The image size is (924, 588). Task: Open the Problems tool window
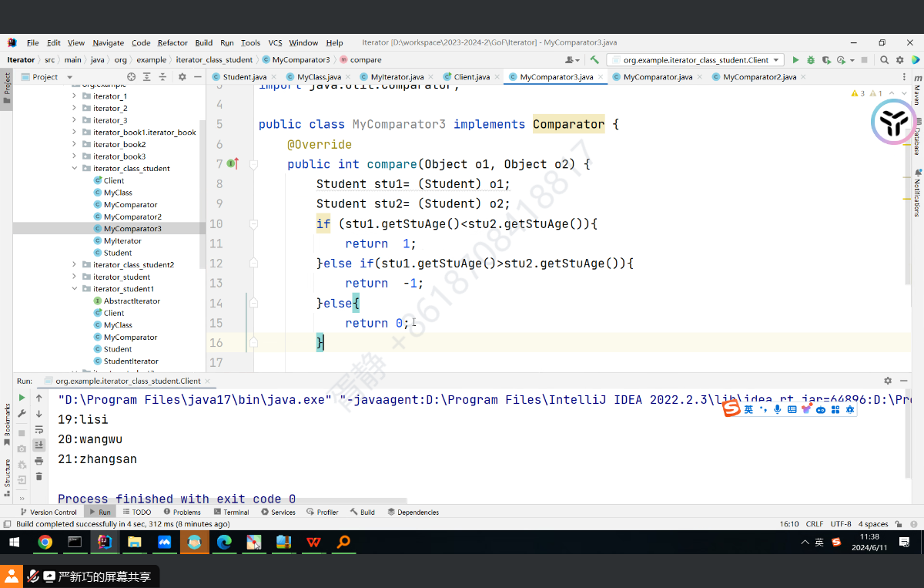tap(182, 512)
